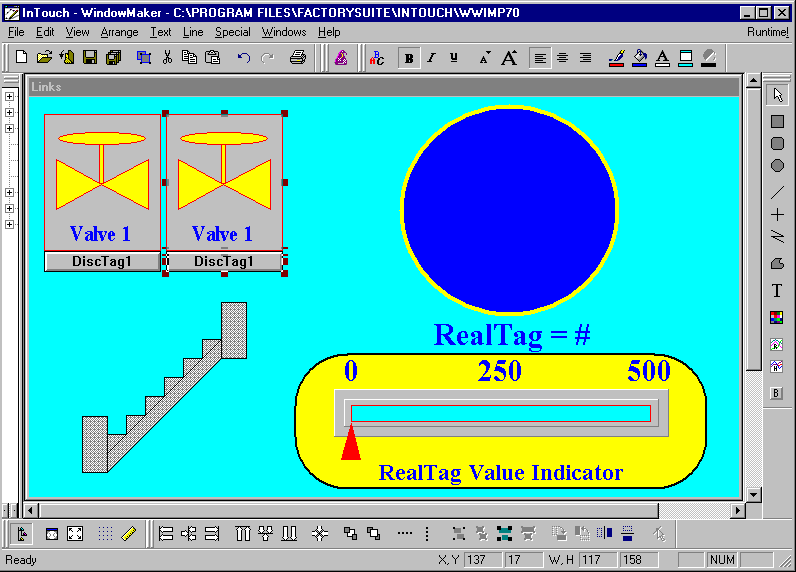Image resolution: width=796 pixels, height=572 pixels.
Task: Open the Windows menu
Action: [x=284, y=32]
